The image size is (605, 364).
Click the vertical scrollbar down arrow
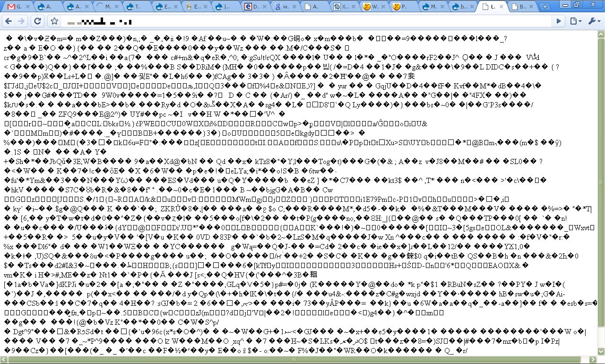pos(601,352)
